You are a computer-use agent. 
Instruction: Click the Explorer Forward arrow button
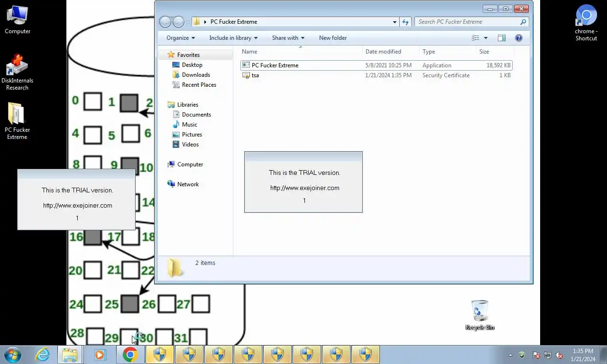tap(178, 22)
